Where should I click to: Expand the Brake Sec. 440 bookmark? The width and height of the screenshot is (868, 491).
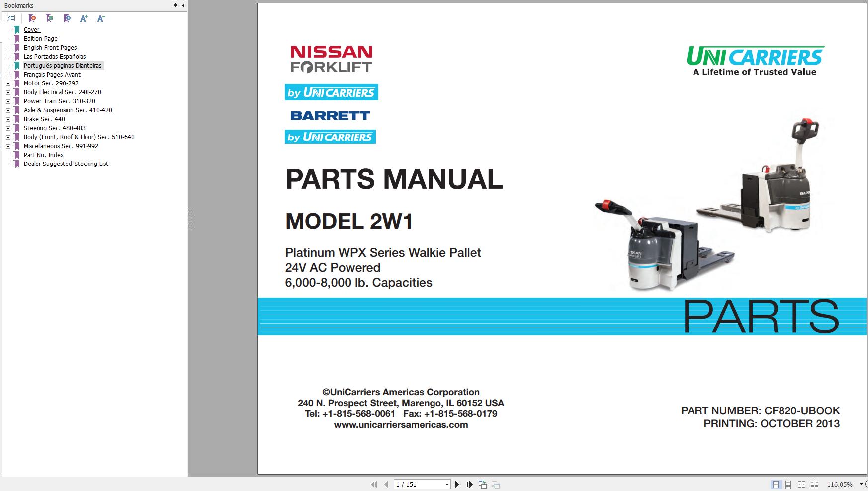click(7, 119)
